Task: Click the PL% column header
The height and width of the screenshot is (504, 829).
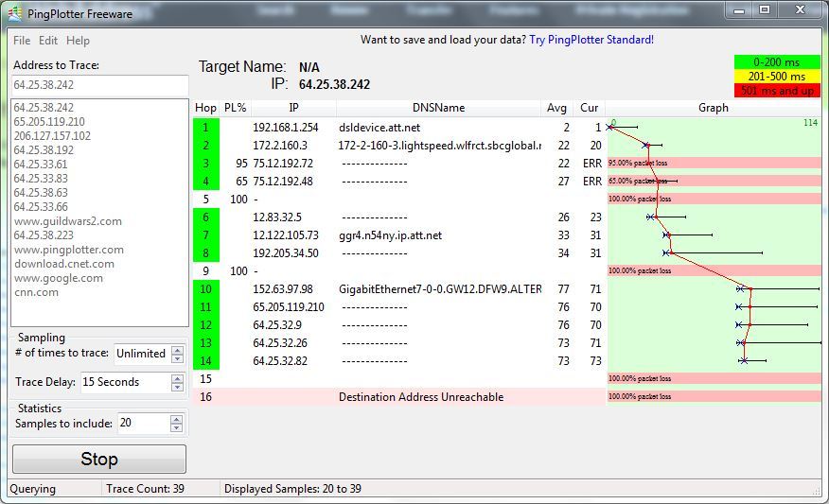Action: coord(236,108)
